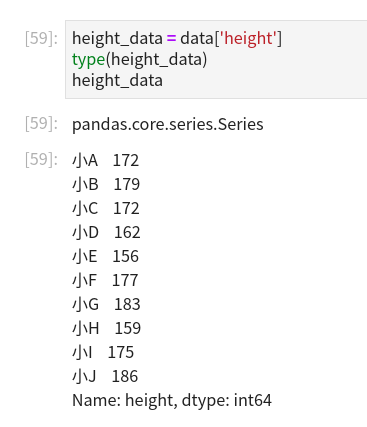Click the 小I 175 output row
Viewport: 367px width, 427px height.
point(103,352)
